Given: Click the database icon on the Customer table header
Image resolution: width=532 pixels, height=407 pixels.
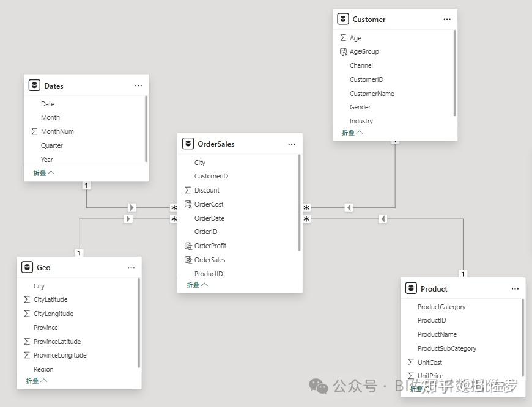Looking at the screenshot, I should click(343, 19).
